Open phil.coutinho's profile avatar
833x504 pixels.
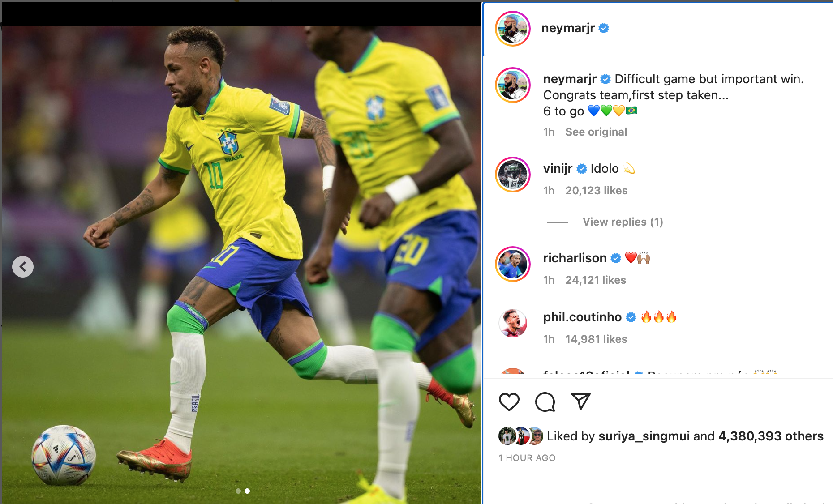(513, 323)
